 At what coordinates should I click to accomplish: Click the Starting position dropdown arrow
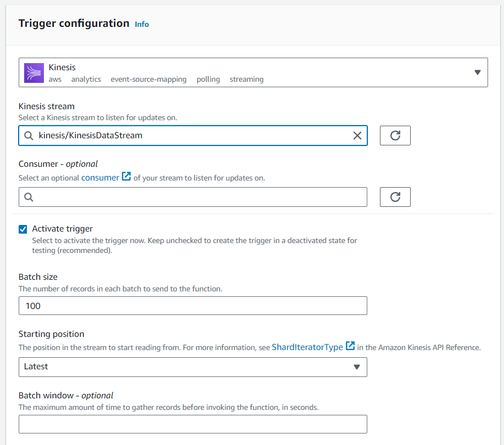356,367
